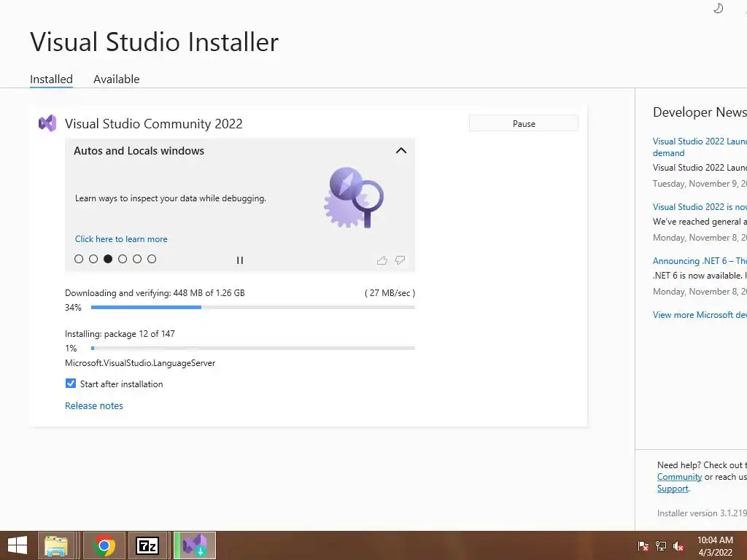Click the Installer version 3.1 text
The image size is (747, 560).
702,513
